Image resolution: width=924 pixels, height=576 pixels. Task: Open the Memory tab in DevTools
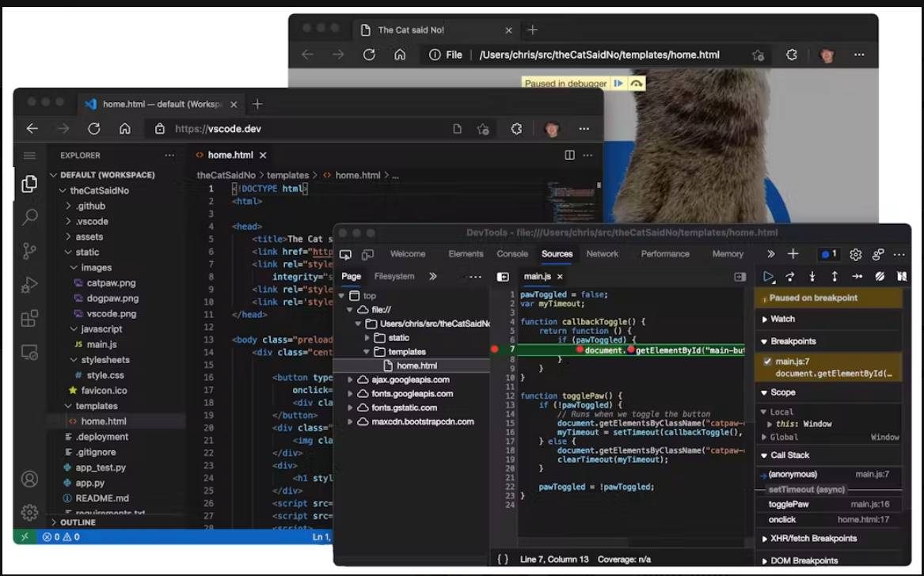point(728,254)
